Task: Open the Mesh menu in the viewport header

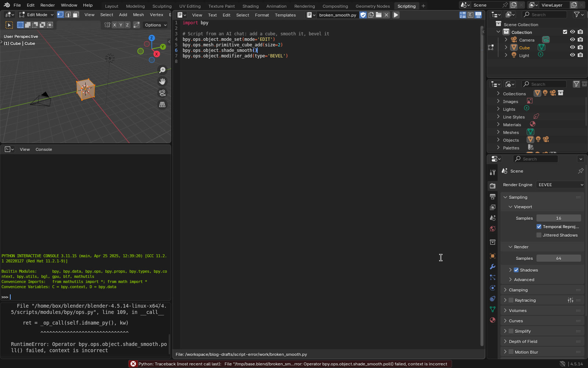Action: point(139,15)
